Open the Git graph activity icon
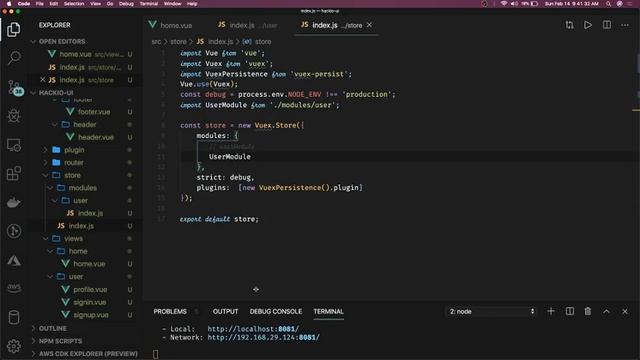This screenshot has height=360, width=640. click(x=13, y=231)
